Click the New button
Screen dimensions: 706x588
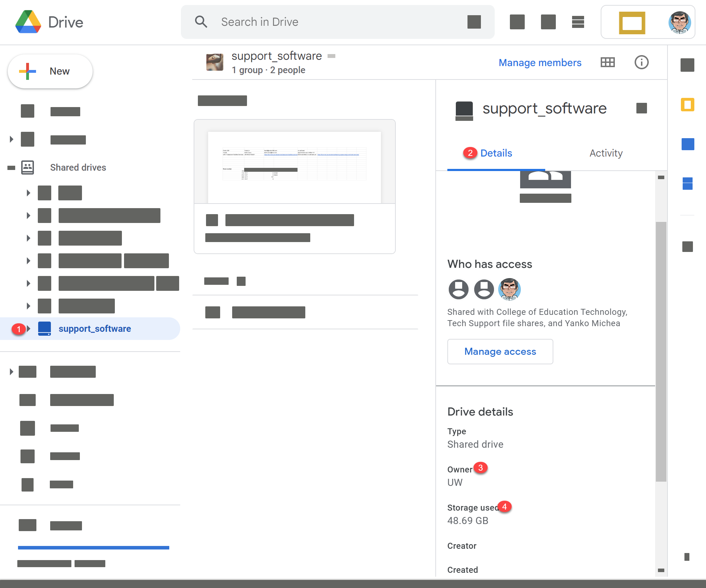50,71
